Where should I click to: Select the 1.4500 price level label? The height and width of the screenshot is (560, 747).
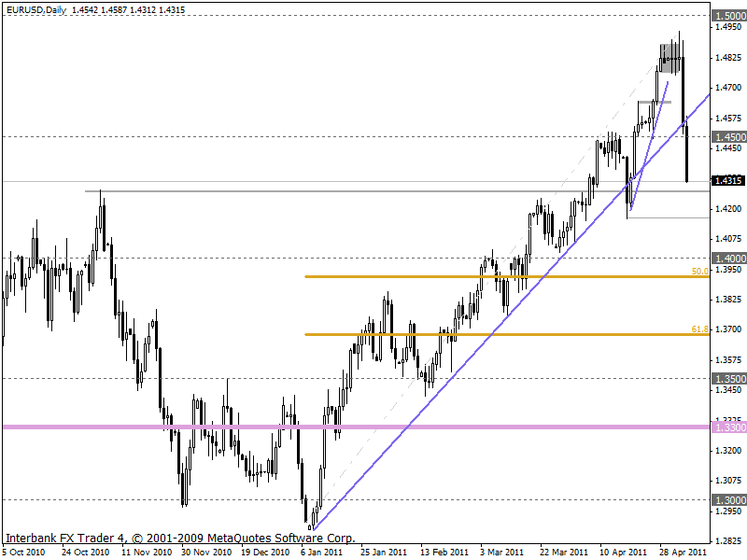(729, 137)
